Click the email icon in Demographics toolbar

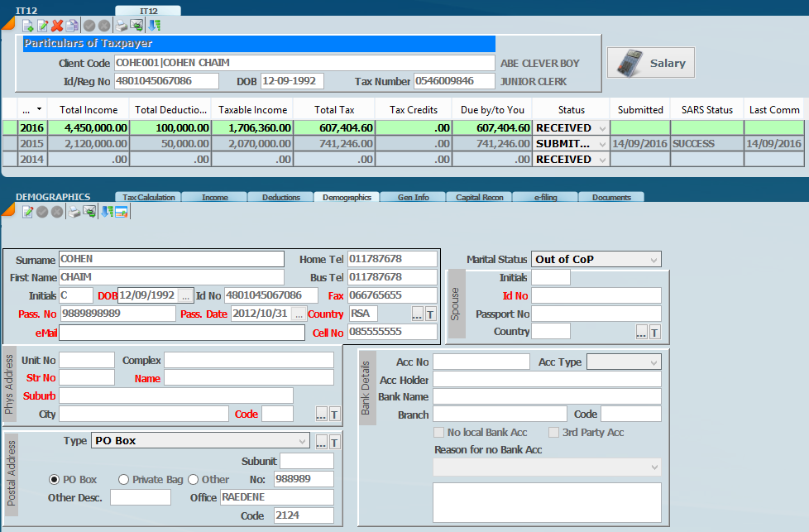[90, 213]
